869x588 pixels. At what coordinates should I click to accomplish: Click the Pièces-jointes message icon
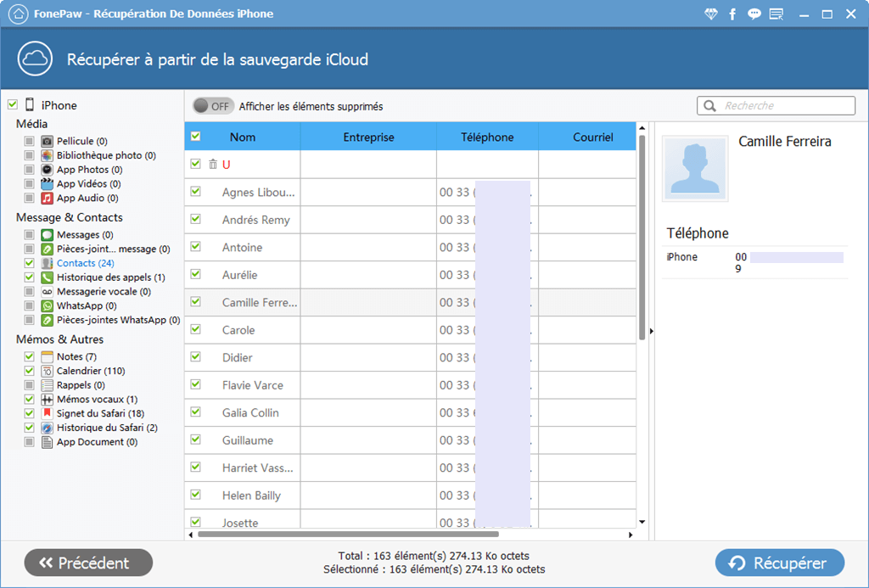(x=48, y=249)
